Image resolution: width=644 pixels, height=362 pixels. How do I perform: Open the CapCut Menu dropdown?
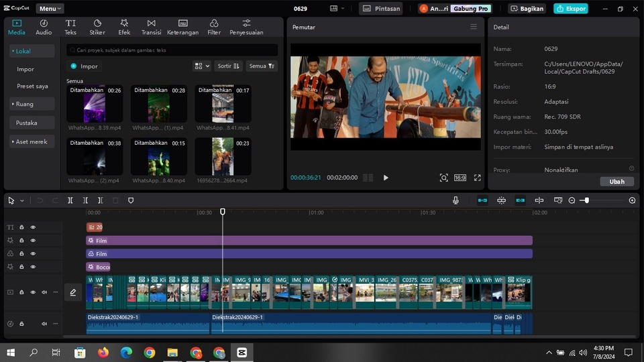(50, 8)
